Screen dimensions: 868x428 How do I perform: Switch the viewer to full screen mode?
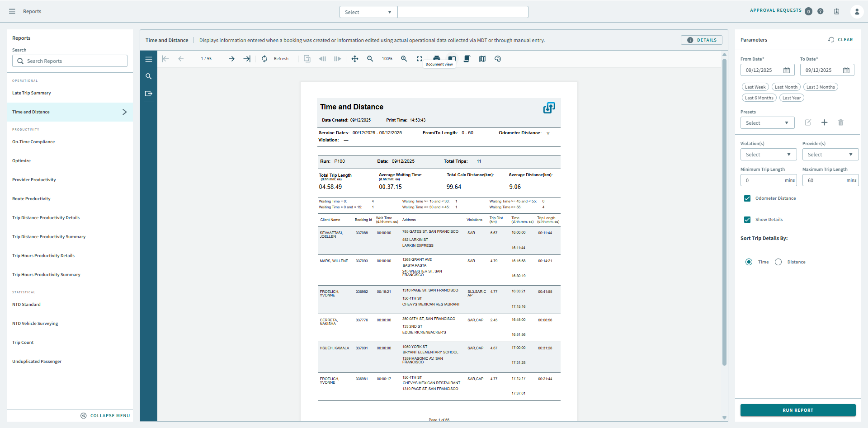pos(420,58)
